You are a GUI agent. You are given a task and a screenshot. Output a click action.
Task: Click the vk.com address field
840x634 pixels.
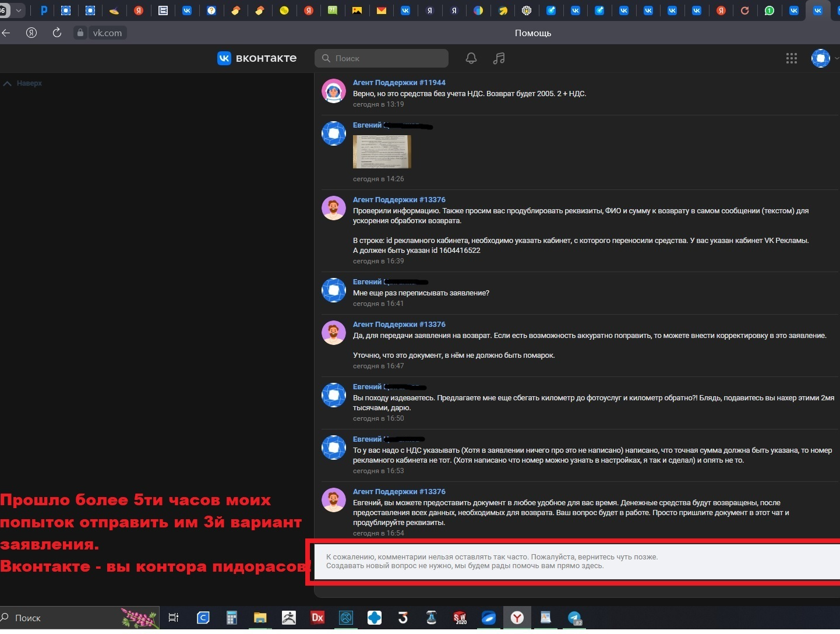[x=108, y=33]
